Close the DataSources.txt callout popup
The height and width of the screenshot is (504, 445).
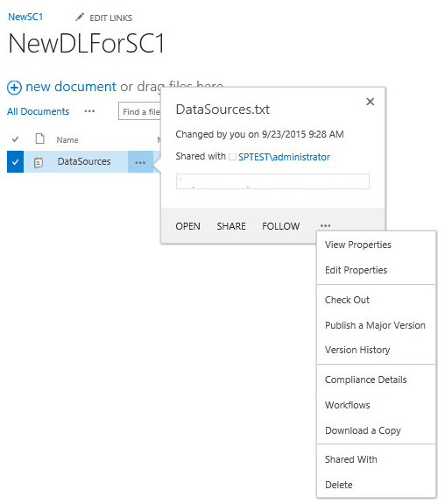click(x=371, y=102)
